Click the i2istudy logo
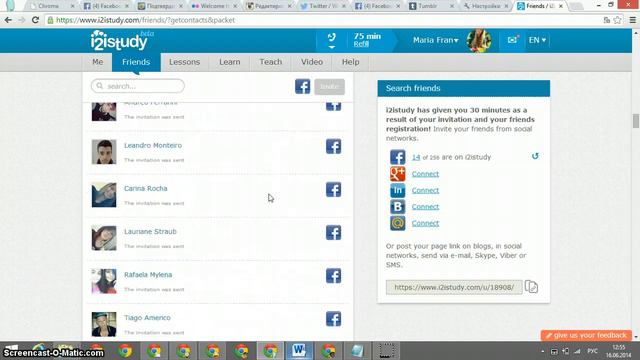640x360 pixels. click(x=119, y=41)
